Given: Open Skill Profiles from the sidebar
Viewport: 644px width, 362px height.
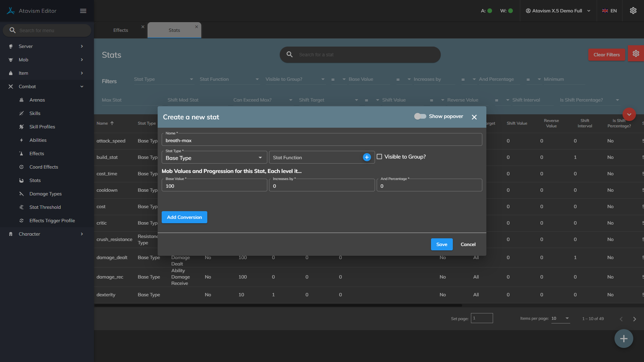Looking at the screenshot, I should point(42,127).
